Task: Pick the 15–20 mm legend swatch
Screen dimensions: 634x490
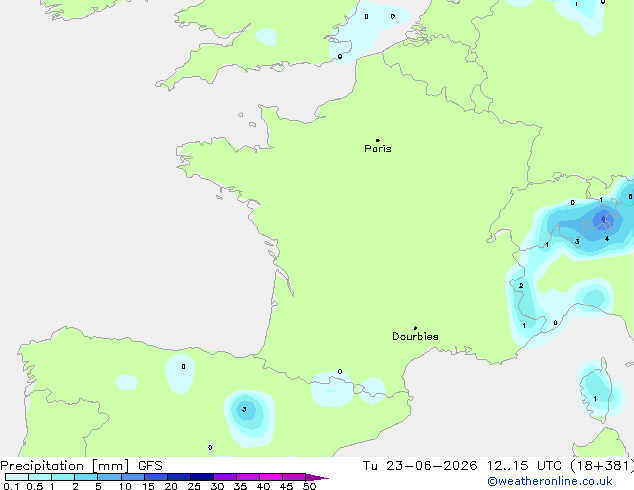Action: click(x=156, y=477)
